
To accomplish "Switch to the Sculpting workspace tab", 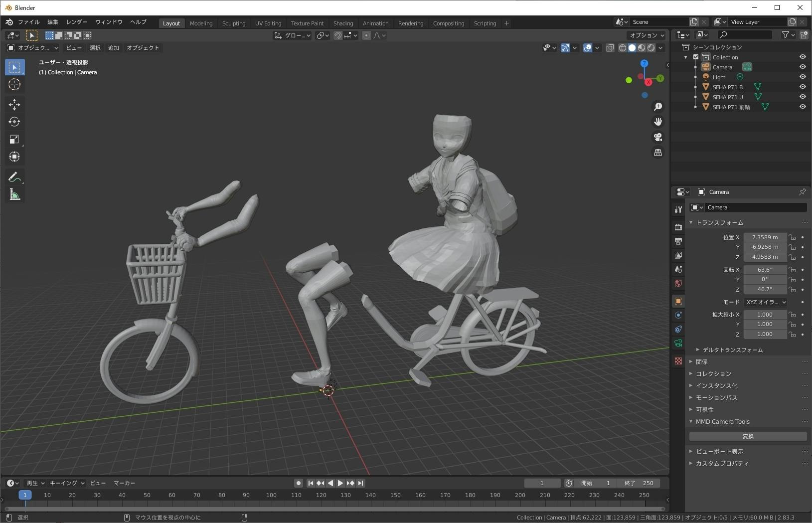I will click(x=234, y=23).
